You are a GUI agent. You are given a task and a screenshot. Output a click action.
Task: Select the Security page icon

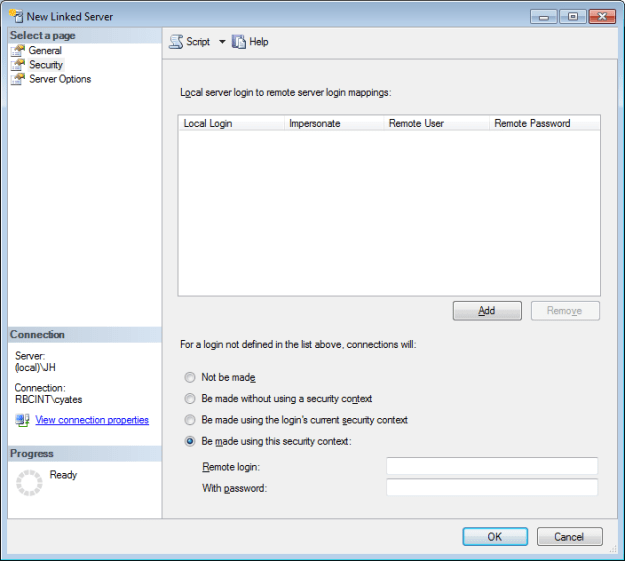(x=18, y=65)
